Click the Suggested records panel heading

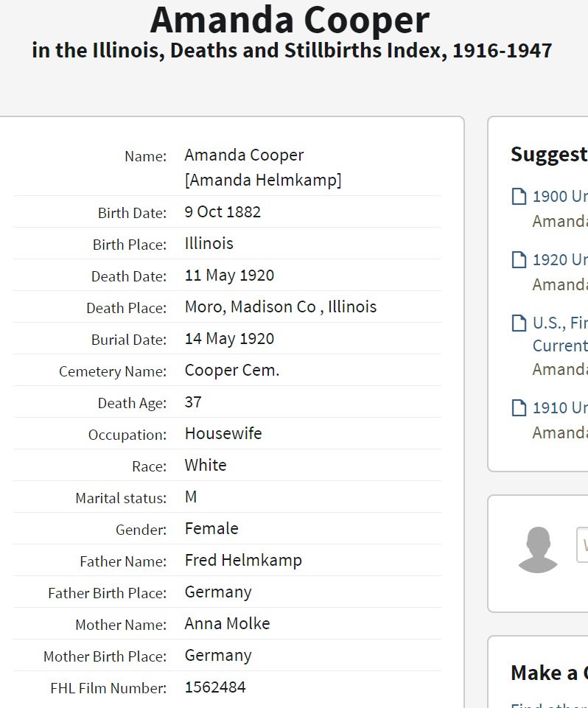(548, 155)
